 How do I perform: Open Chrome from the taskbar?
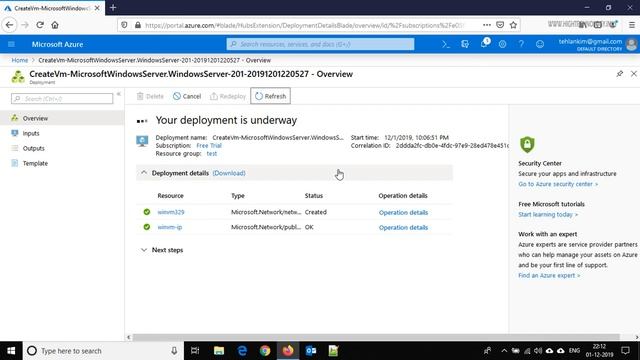point(265,351)
